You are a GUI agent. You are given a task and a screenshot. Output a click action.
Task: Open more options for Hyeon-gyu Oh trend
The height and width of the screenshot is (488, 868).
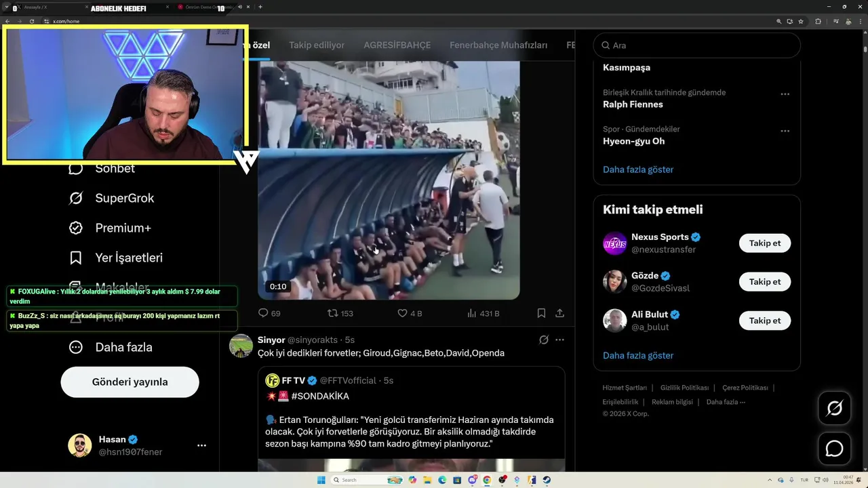coord(785,131)
